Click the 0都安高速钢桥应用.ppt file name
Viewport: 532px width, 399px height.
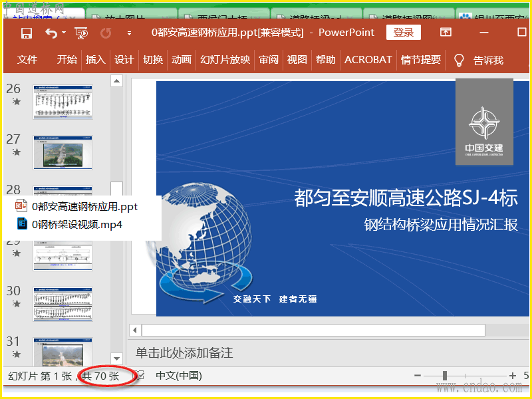point(85,206)
